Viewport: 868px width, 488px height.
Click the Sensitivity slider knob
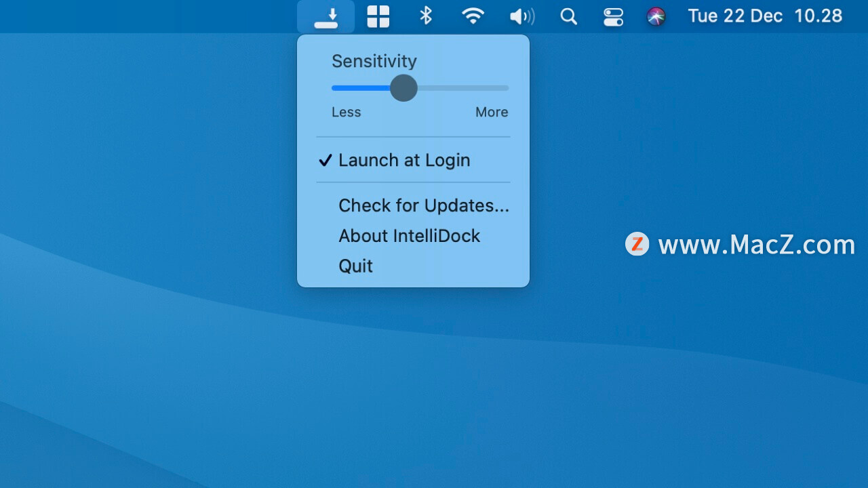point(403,88)
